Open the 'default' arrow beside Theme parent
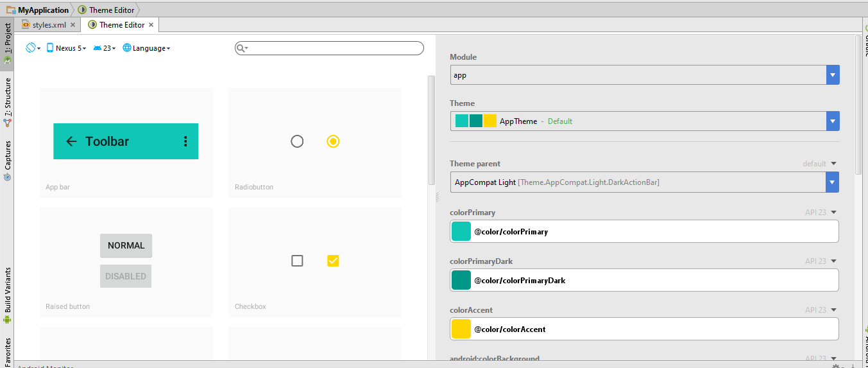868x368 pixels. 833,164
